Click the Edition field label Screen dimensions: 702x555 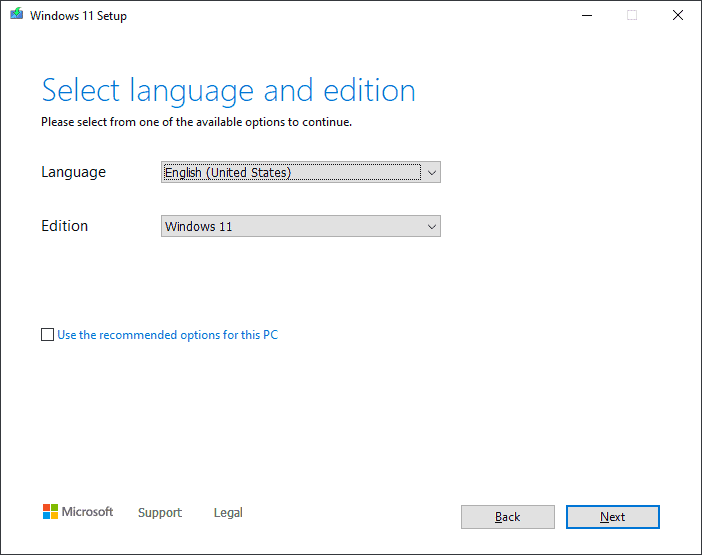[x=65, y=226]
